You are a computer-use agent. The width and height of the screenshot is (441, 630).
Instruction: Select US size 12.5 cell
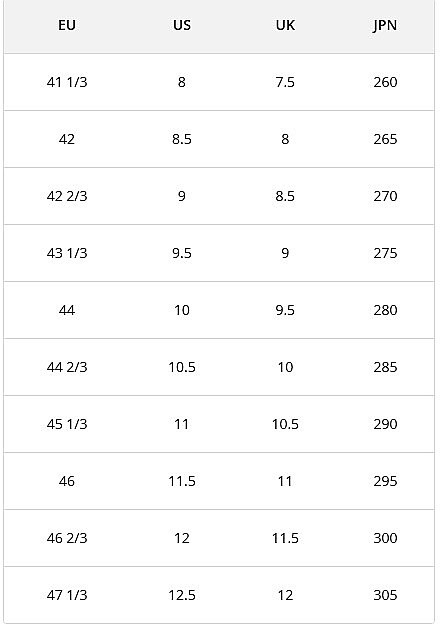(182, 595)
